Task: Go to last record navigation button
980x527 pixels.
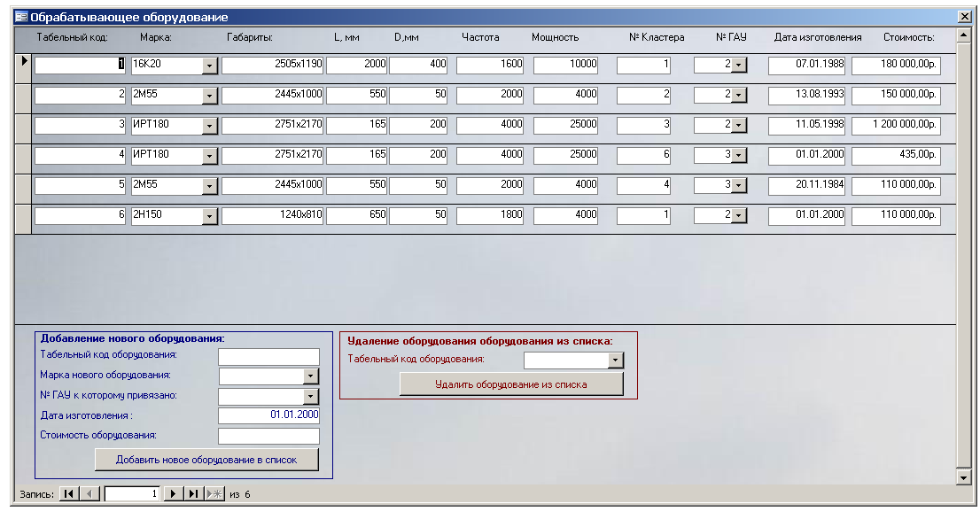Action: pos(194,494)
